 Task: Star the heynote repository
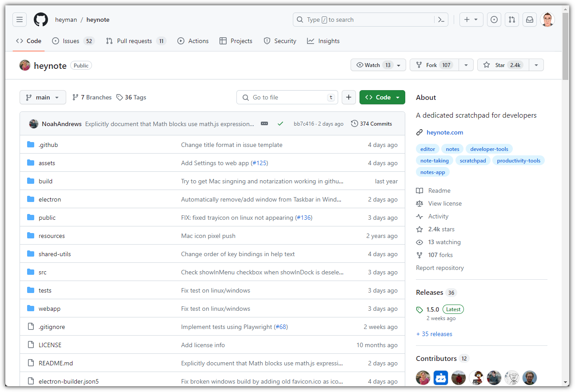(x=503, y=65)
